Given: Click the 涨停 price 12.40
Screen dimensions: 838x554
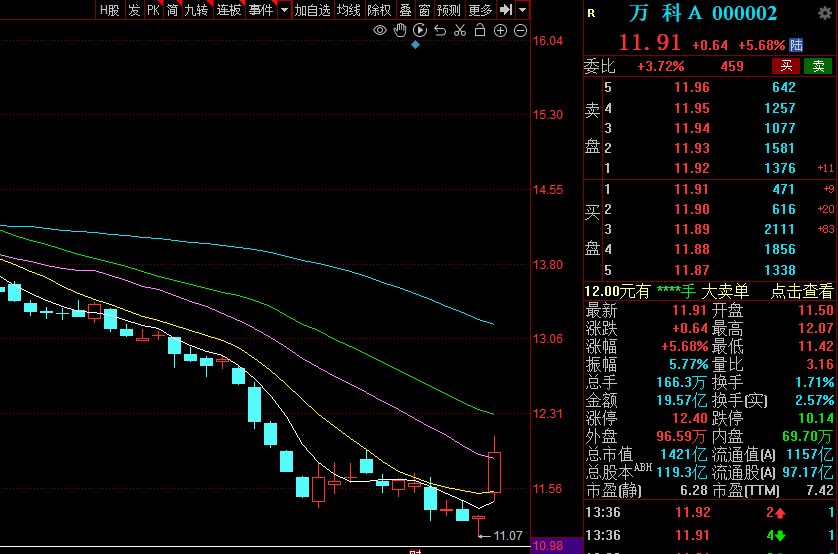Looking at the screenshot, I should (x=690, y=418).
